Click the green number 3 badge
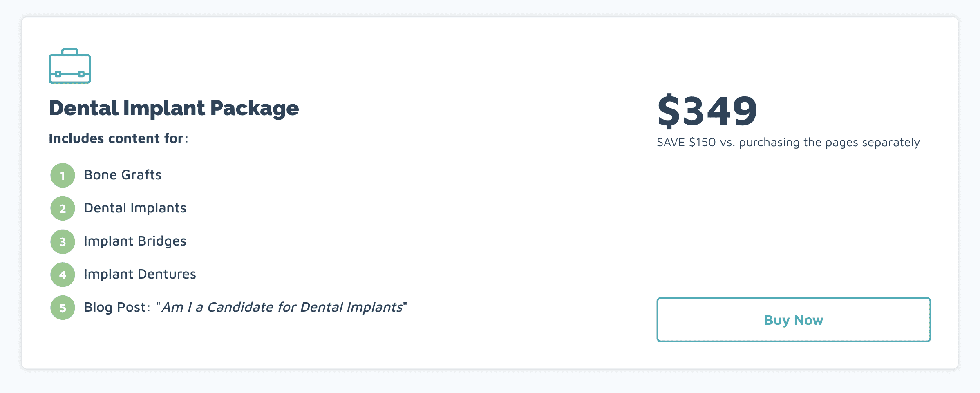 tap(63, 241)
